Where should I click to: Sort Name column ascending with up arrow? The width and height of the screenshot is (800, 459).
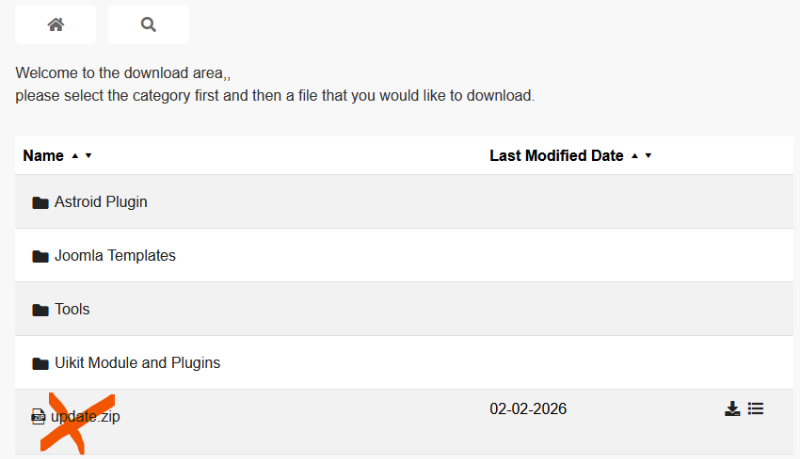tap(74, 156)
